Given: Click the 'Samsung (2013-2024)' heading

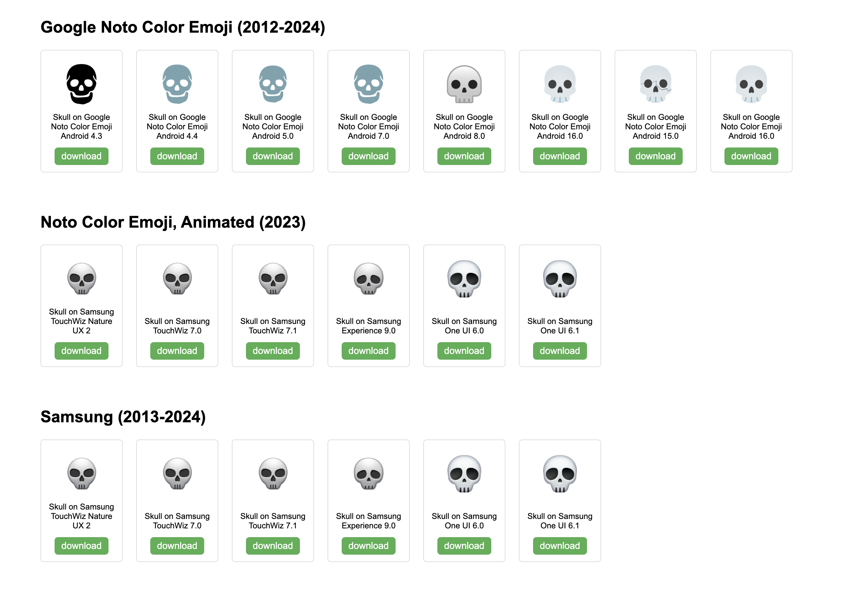Looking at the screenshot, I should click(x=123, y=417).
